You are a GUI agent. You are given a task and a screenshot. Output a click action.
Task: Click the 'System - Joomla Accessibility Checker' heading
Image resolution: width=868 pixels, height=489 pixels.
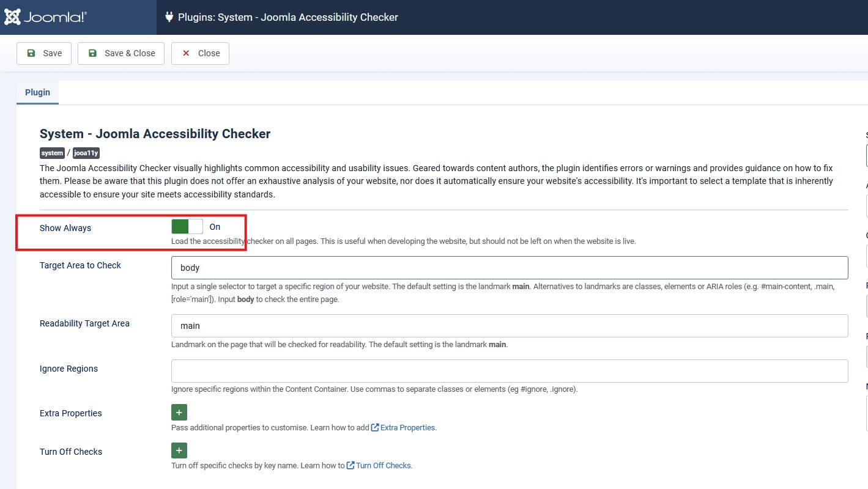pos(155,134)
